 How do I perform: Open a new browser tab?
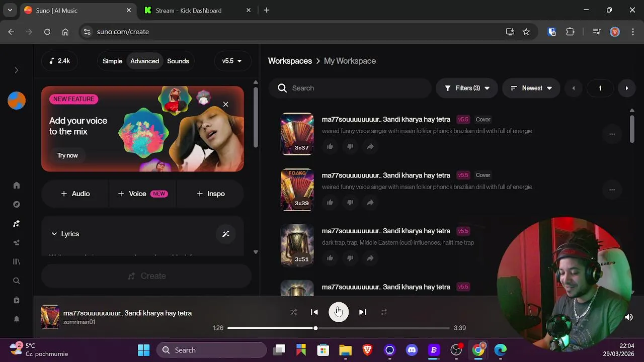tap(267, 10)
